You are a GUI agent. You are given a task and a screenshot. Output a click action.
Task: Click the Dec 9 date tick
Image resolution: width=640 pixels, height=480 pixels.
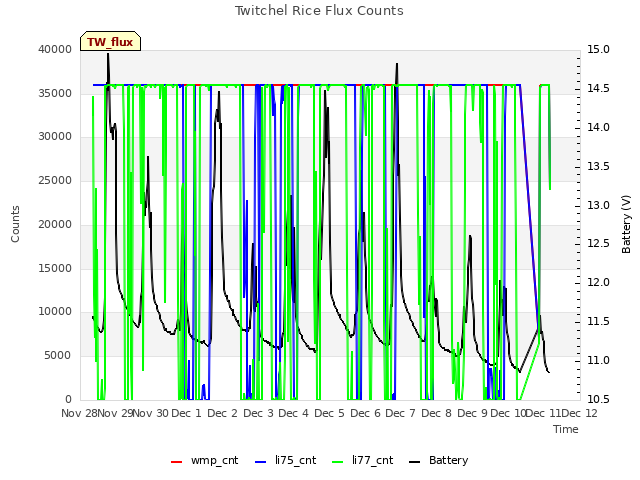pyautogui.click(x=473, y=413)
